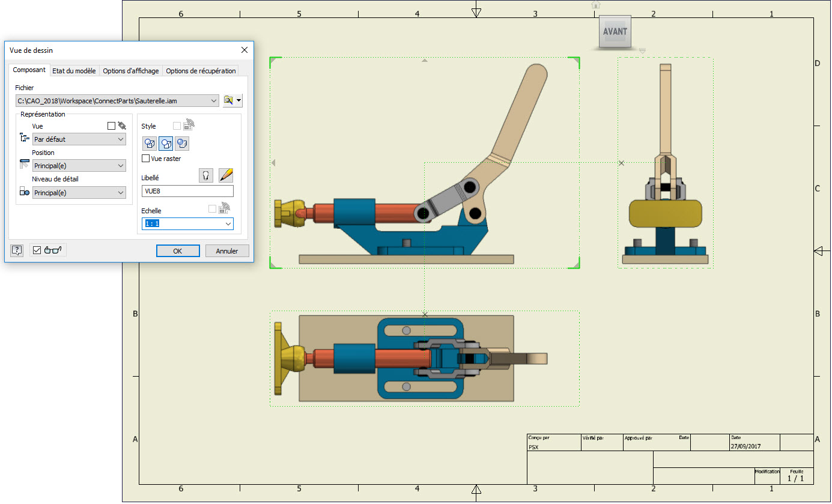This screenshot has width=832, height=504.
Task: Switch to the Etat du modèle tab
Action: point(74,71)
